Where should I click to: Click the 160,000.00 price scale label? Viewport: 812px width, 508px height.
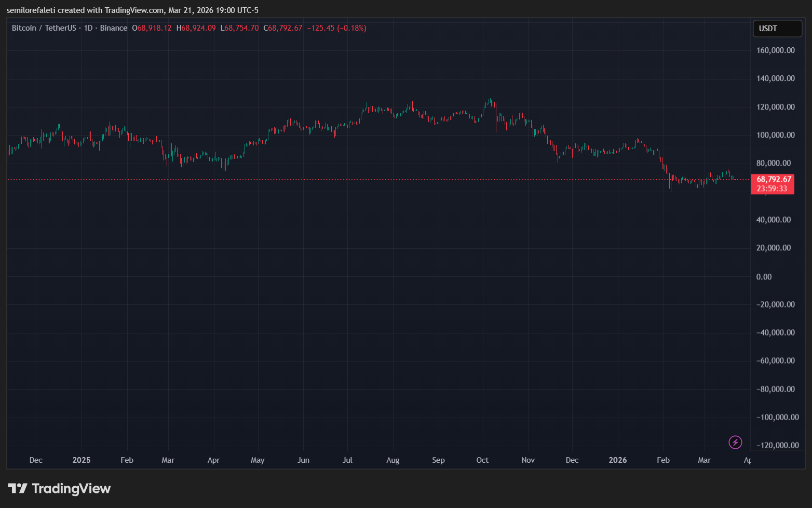pos(775,50)
